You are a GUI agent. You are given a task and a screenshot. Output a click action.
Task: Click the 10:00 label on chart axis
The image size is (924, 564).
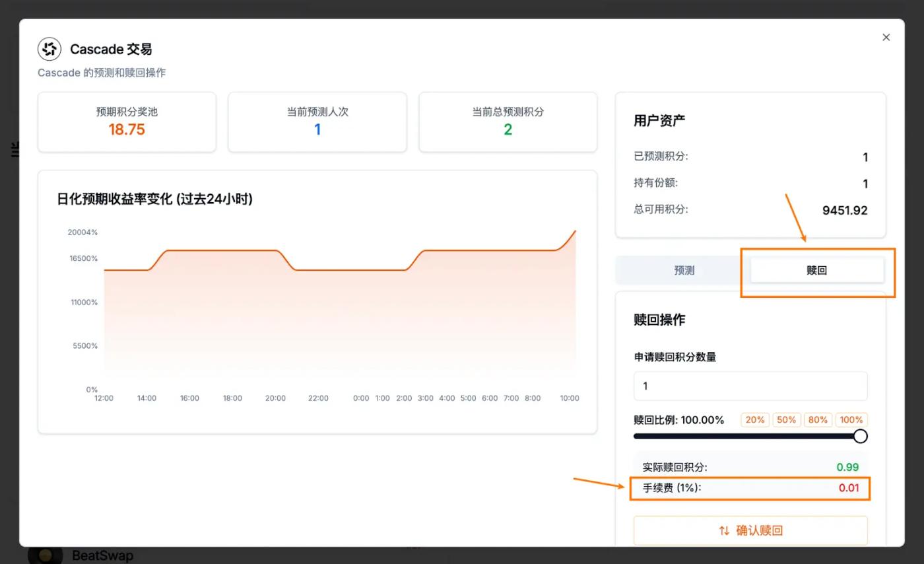569,398
